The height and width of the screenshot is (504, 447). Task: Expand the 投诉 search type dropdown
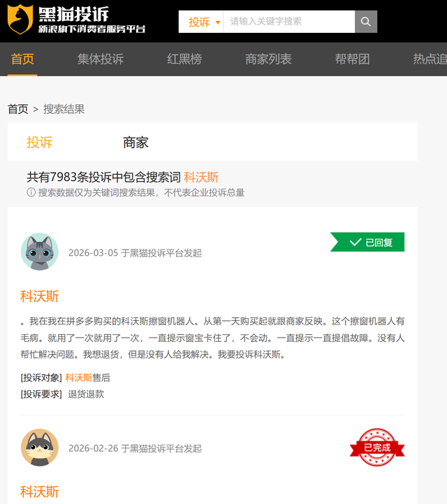[x=204, y=22]
